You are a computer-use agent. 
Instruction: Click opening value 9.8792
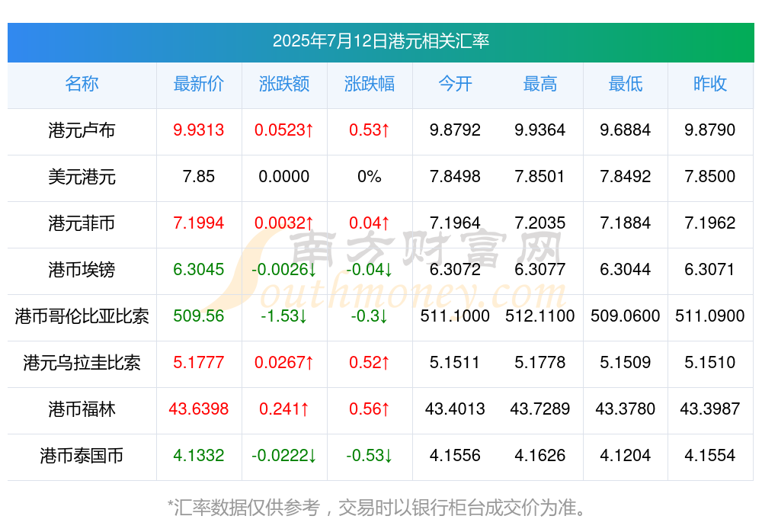click(x=455, y=130)
